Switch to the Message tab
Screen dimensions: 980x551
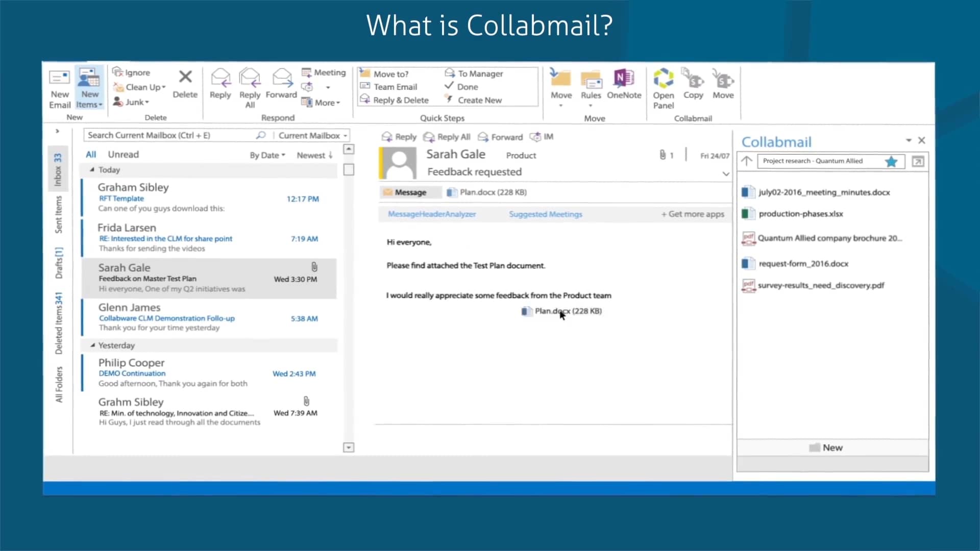coord(410,192)
